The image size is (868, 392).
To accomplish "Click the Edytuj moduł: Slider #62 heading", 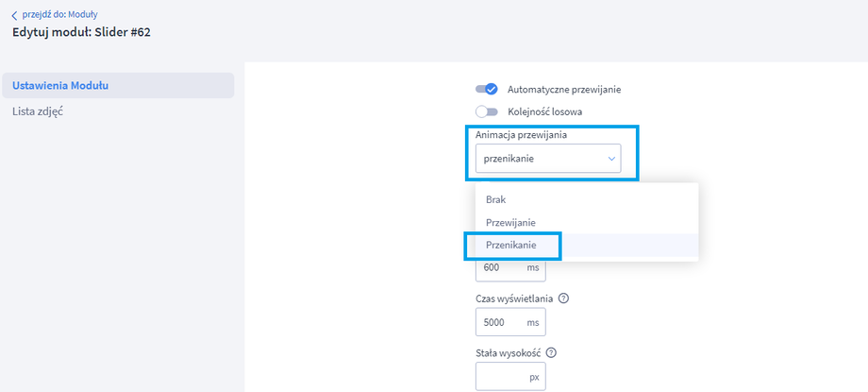I will (81, 32).
